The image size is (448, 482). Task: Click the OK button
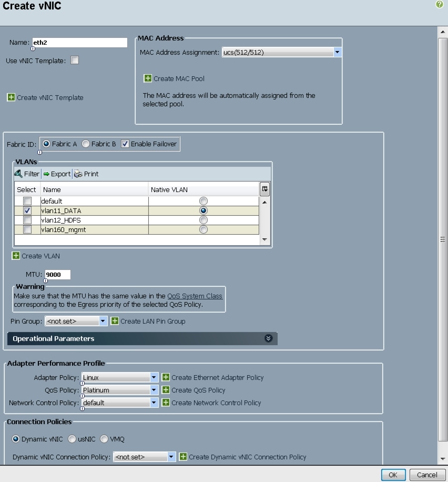click(x=393, y=475)
